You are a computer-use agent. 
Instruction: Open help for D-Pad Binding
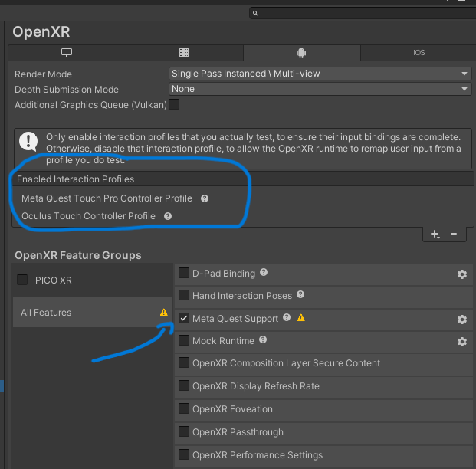264,272
